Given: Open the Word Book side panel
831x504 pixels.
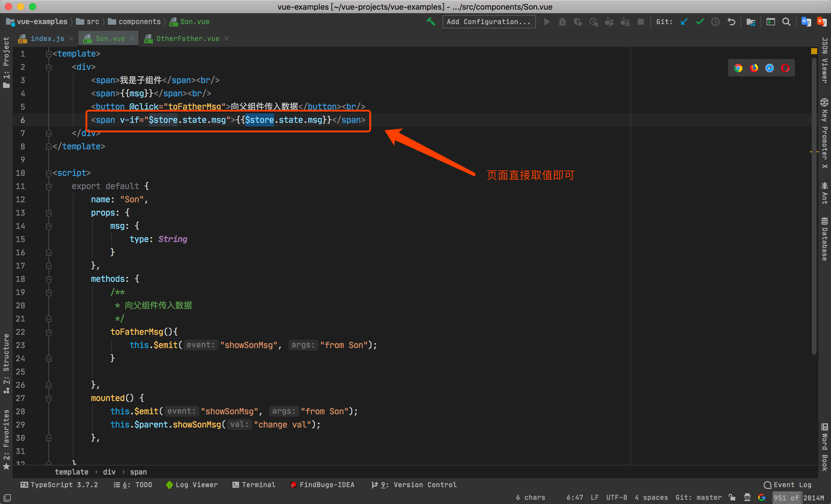Looking at the screenshot, I should tap(825, 447).
